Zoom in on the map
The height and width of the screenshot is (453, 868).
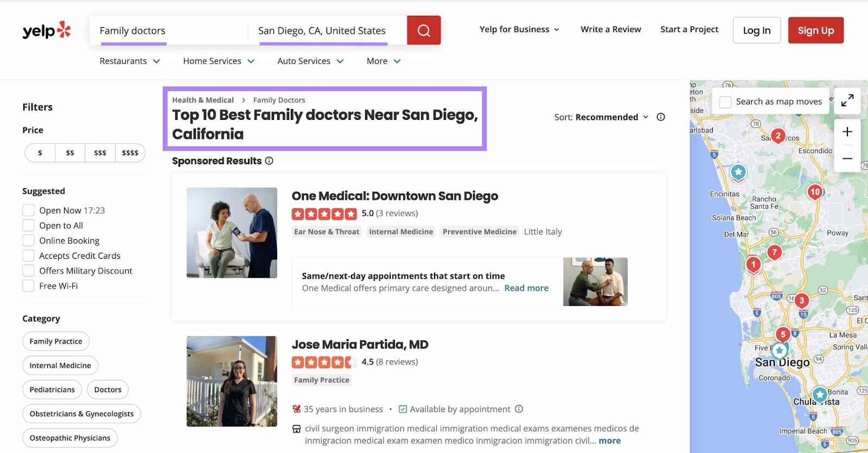click(x=847, y=132)
